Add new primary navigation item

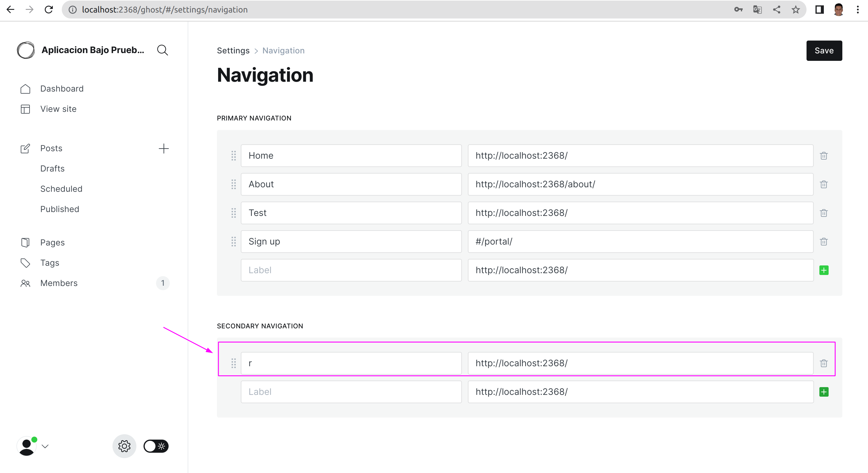click(824, 270)
